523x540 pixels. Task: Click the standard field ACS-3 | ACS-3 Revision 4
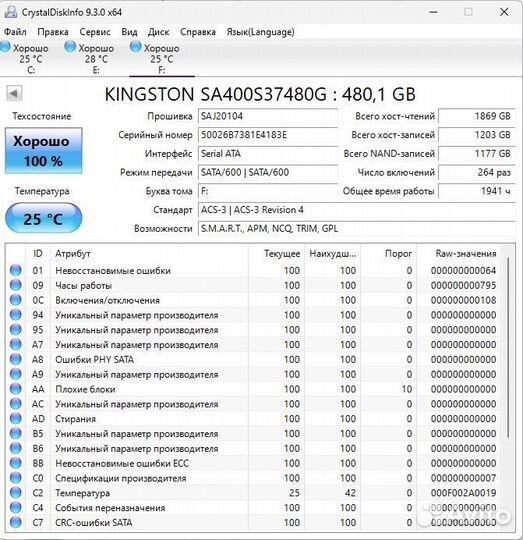[356, 210]
